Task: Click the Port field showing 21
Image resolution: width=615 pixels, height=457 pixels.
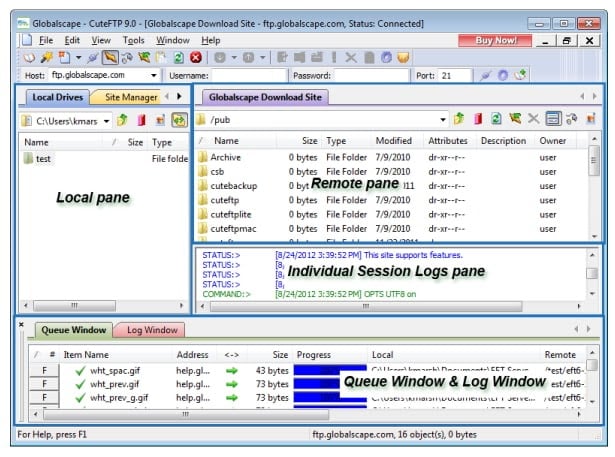Action: 454,75
